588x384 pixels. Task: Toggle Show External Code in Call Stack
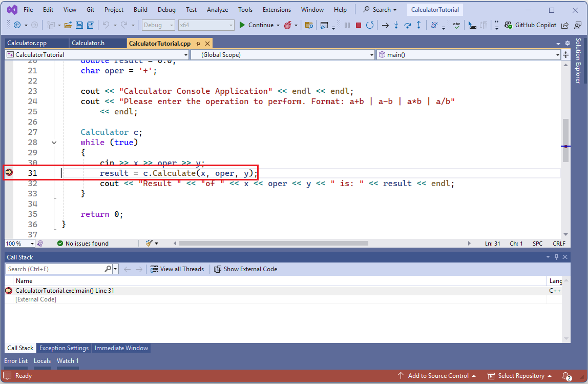click(246, 269)
